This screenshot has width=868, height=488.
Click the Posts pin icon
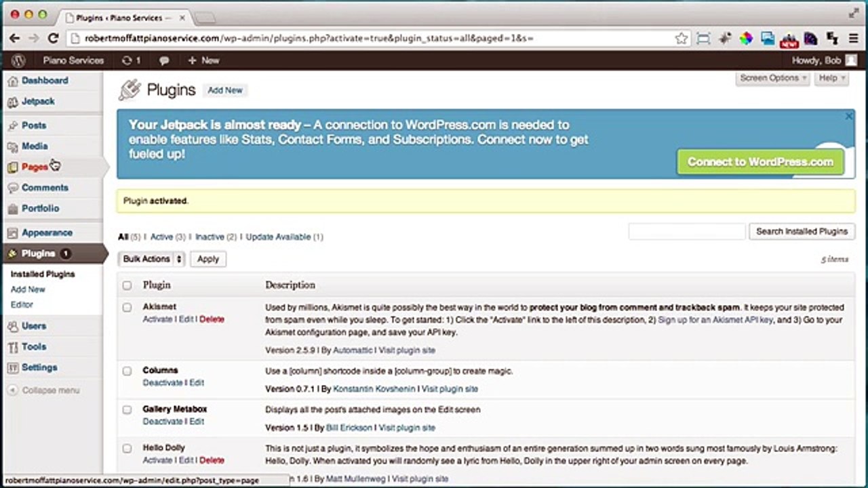point(13,125)
